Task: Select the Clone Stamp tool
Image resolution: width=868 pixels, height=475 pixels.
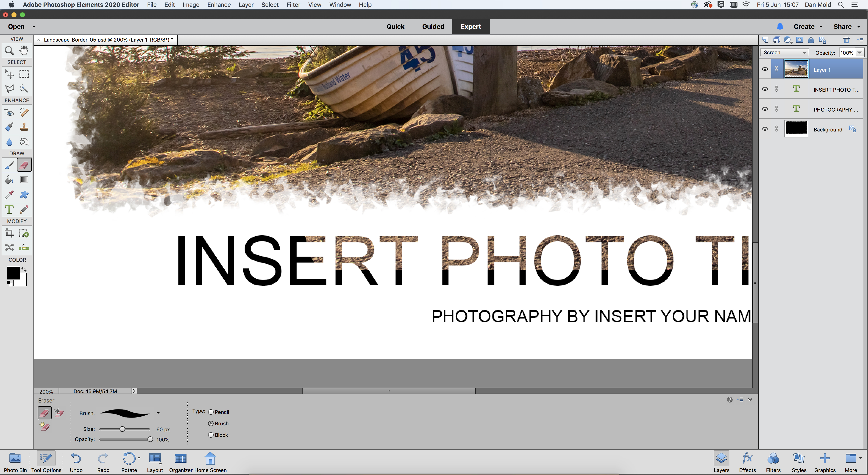Action: [x=24, y=127]
